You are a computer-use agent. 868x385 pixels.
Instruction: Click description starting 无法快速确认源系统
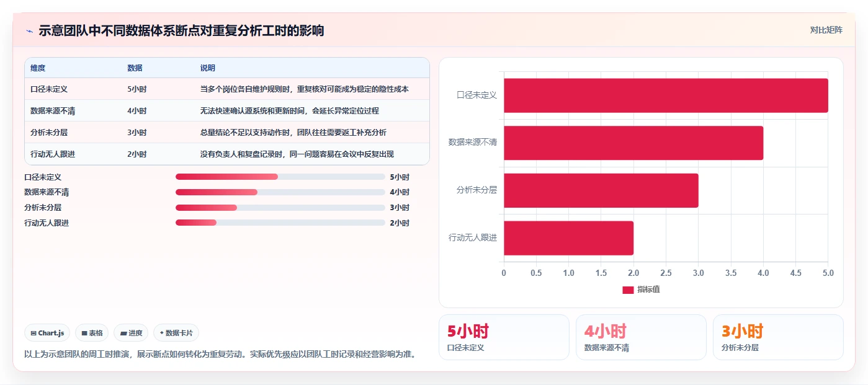tap(289, 111)
